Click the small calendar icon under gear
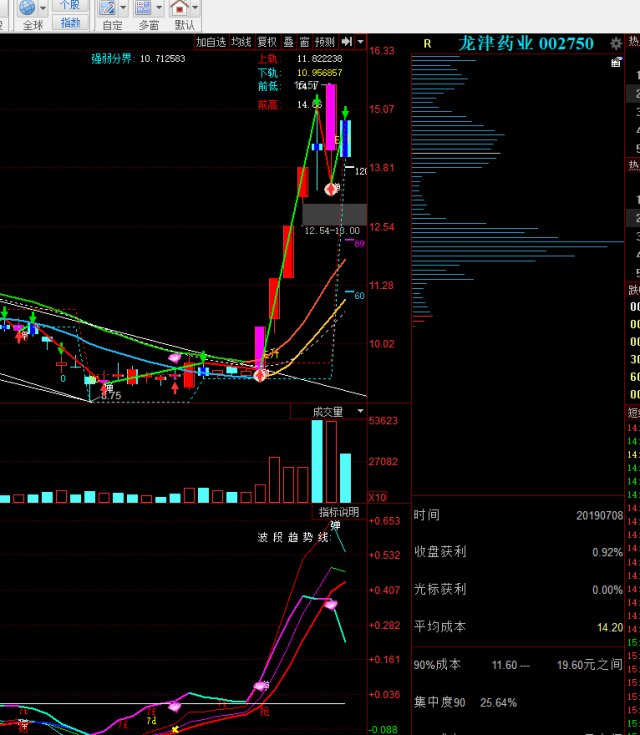 tap(616, 62)
